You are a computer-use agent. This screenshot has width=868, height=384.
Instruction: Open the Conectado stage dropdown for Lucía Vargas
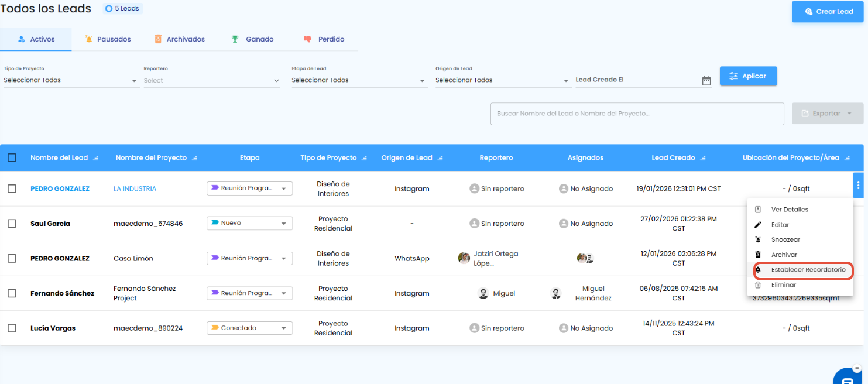tap(249, 328)
